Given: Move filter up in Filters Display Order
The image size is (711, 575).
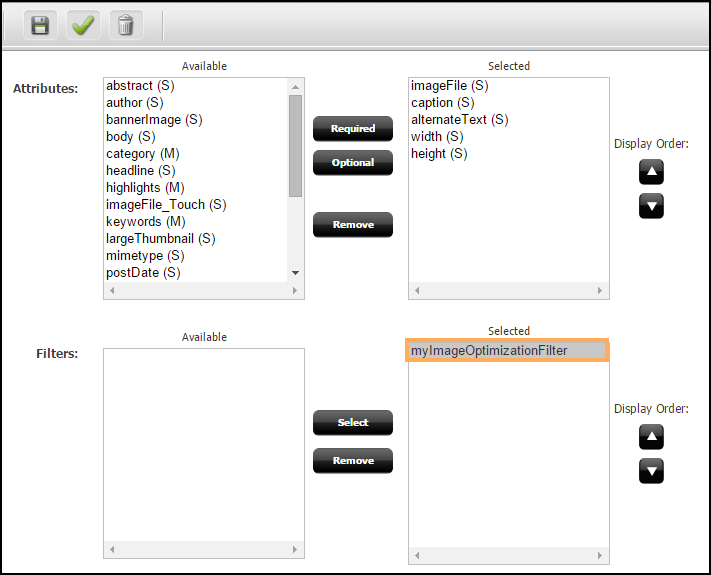Looking at the screenshot, I should (x=651, y=437).
